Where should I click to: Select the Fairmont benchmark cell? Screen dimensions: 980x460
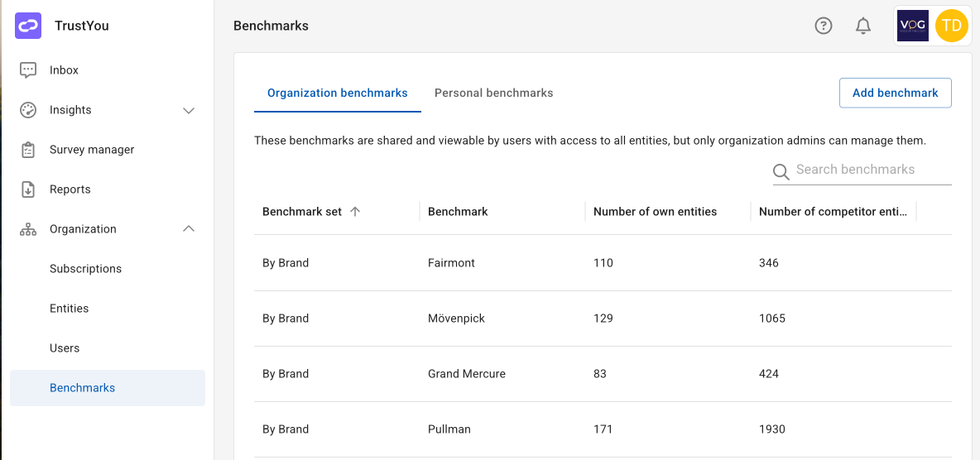[x=451, y=263]
